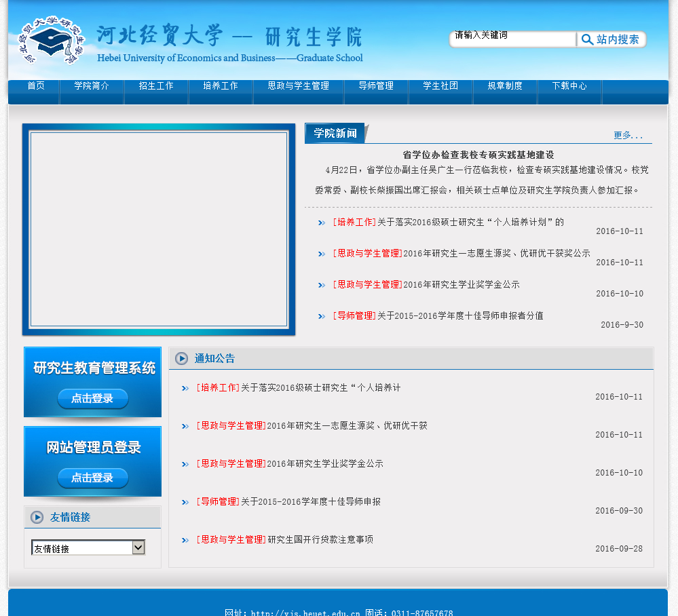Click arrow bullet before news 2016年研究生一志愿生源奖、优研优干获奖公示
Screen dimensions: 678x616
pyautogui.click(x=322, y=254)
